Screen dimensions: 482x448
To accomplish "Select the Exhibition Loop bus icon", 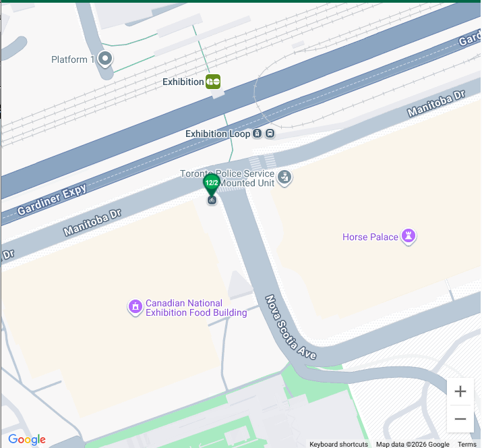I will [x=270, y=134].
